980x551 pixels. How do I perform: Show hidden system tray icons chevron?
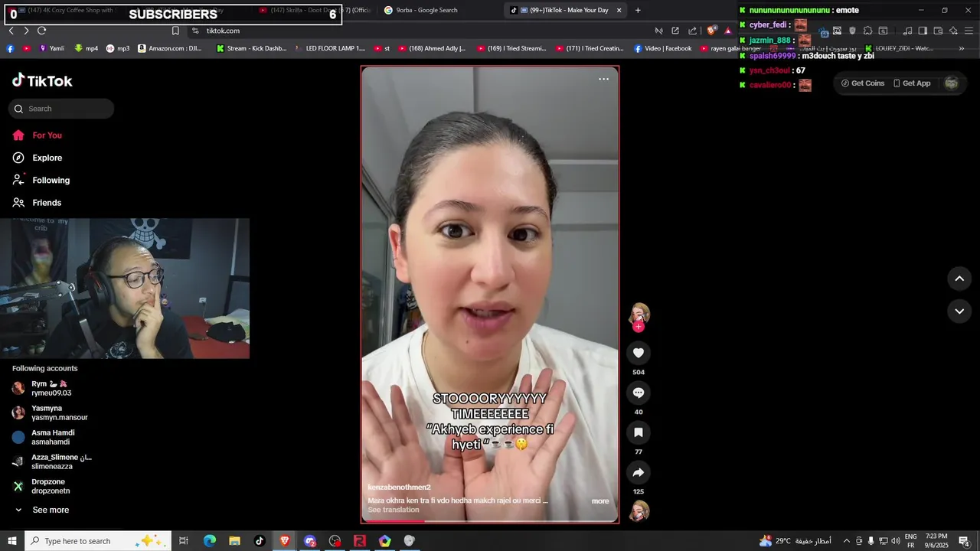(846, 541)
